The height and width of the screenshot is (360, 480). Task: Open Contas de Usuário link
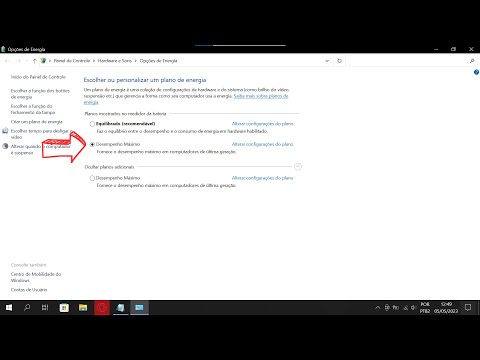pyautogui.click(x=29, y=290)
